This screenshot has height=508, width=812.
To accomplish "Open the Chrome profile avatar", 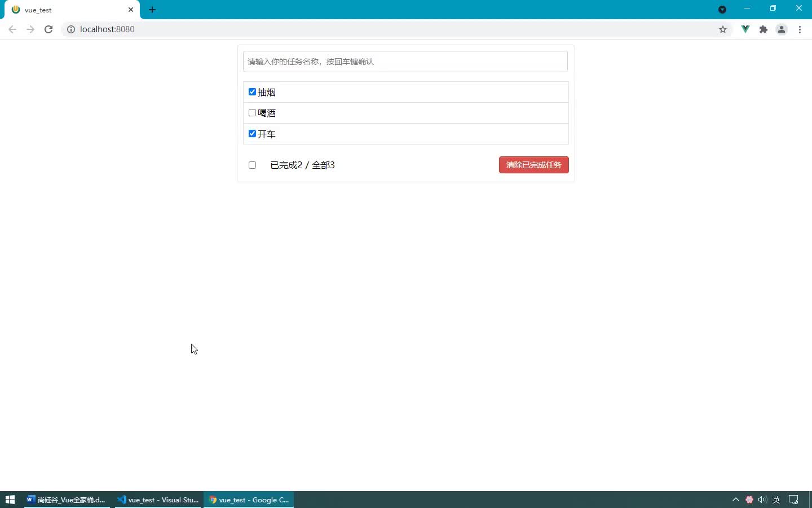I will [782, 29].
